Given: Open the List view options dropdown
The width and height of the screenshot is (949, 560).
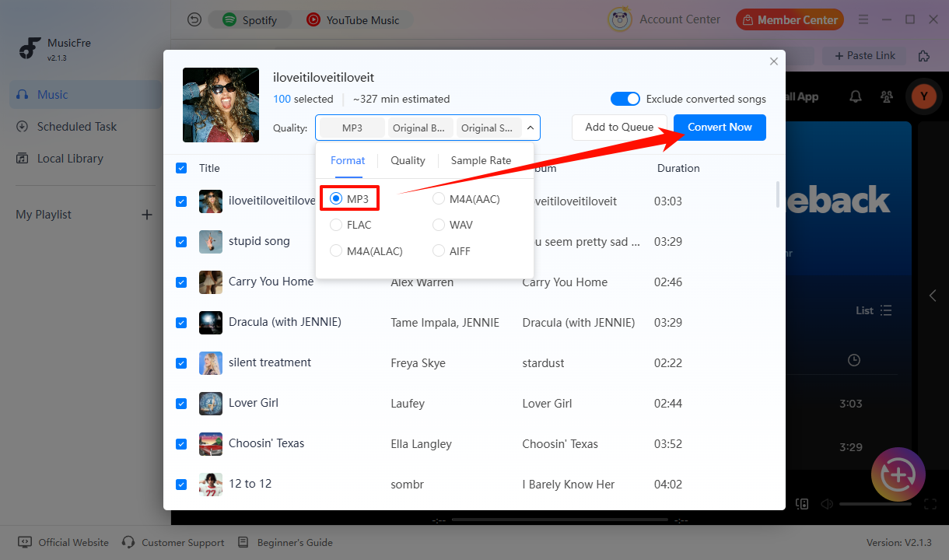Looking at the screenshot, I should tap(874, 310).
